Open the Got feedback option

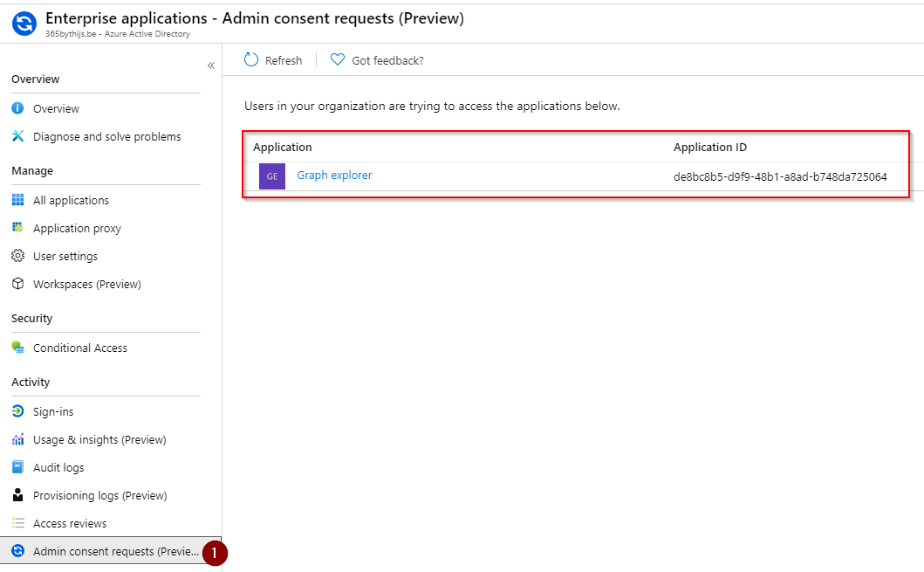tap(377, 60)
